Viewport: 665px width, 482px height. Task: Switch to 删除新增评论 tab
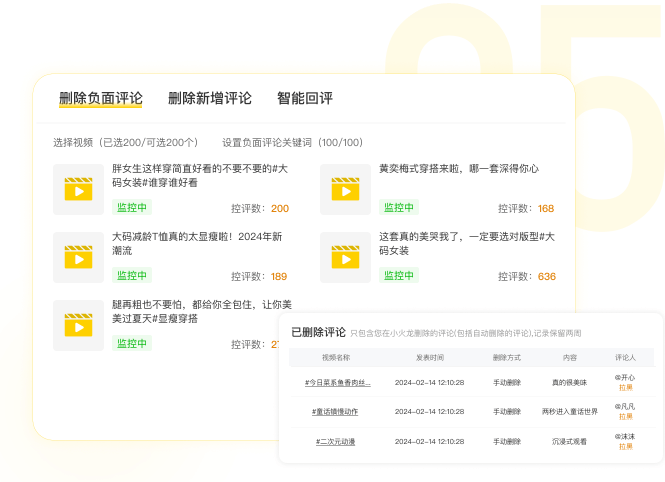pyautogui.click(x=210, y=98)
